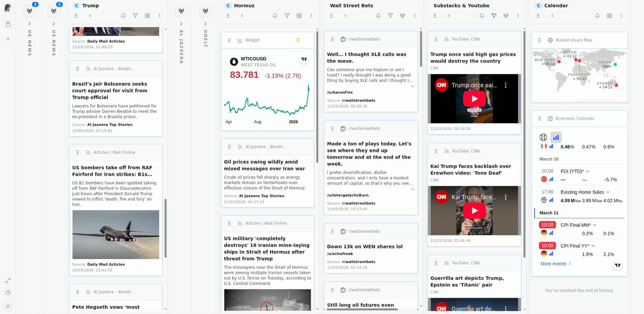Expand the CPI Final MM* event dropdown
Image resolution: width=644 pixels, height=314 pixels.
(x=594, y=225)
